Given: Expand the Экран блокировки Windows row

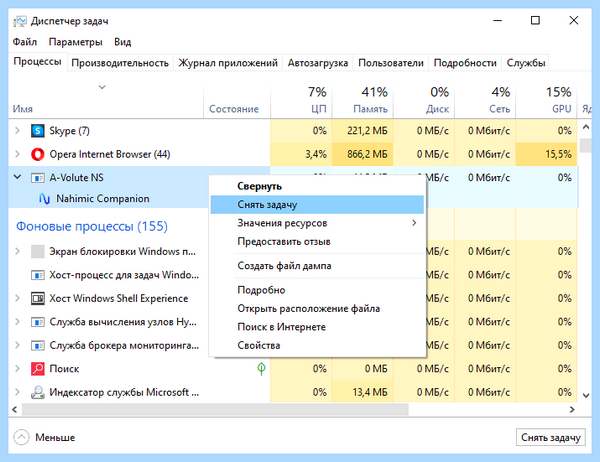Looking at the screenshot, I should pos(17,251).
